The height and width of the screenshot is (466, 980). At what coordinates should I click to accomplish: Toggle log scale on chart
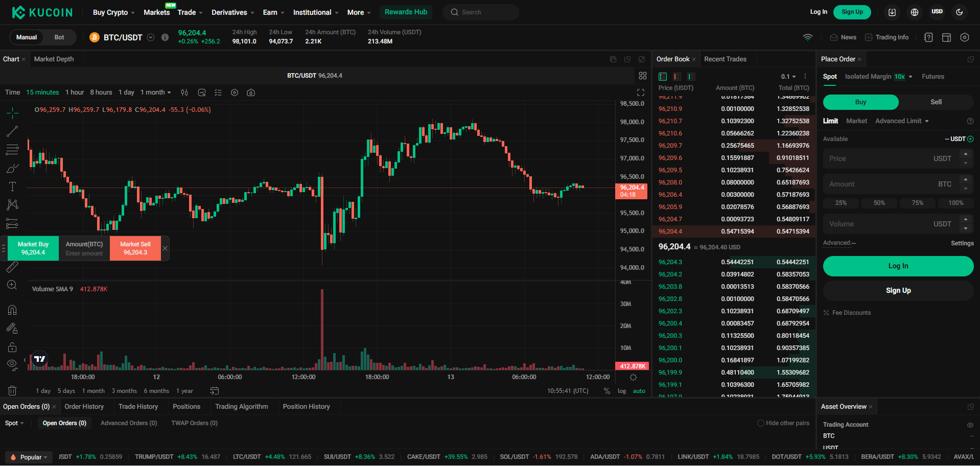[x=622, y=391]
